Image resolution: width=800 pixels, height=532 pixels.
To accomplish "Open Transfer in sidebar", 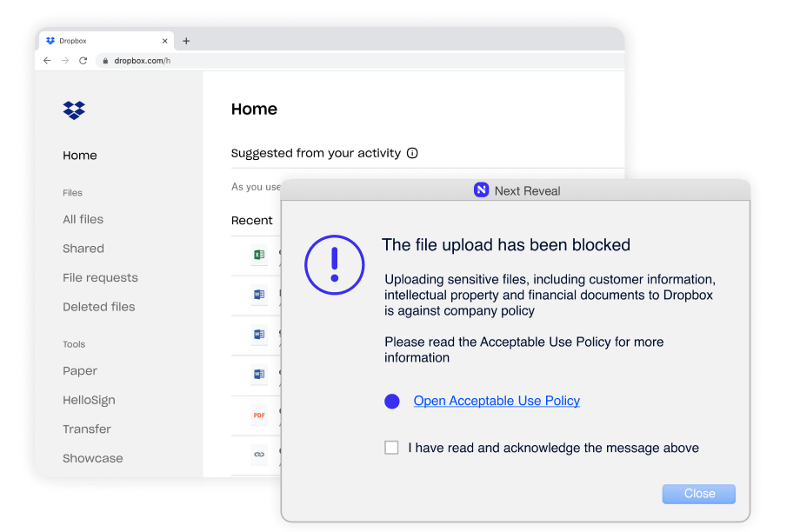I will pyautogui.click(x=87, y=429).
